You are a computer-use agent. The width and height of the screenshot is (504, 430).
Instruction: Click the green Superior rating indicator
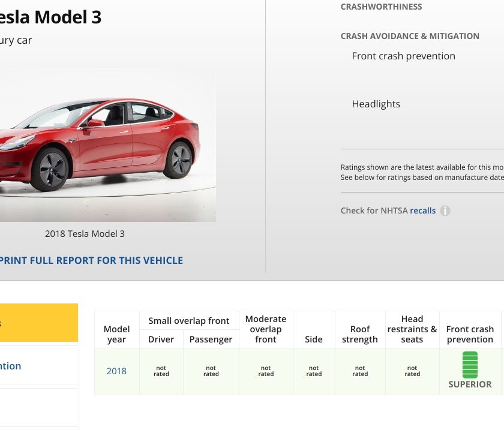pyautogui.click(x=470, y=365)
